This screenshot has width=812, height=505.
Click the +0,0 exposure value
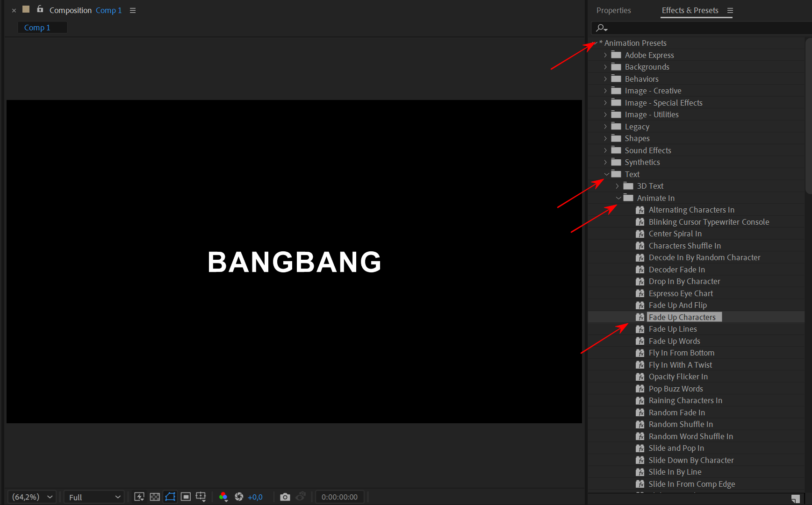pos(255,497)
